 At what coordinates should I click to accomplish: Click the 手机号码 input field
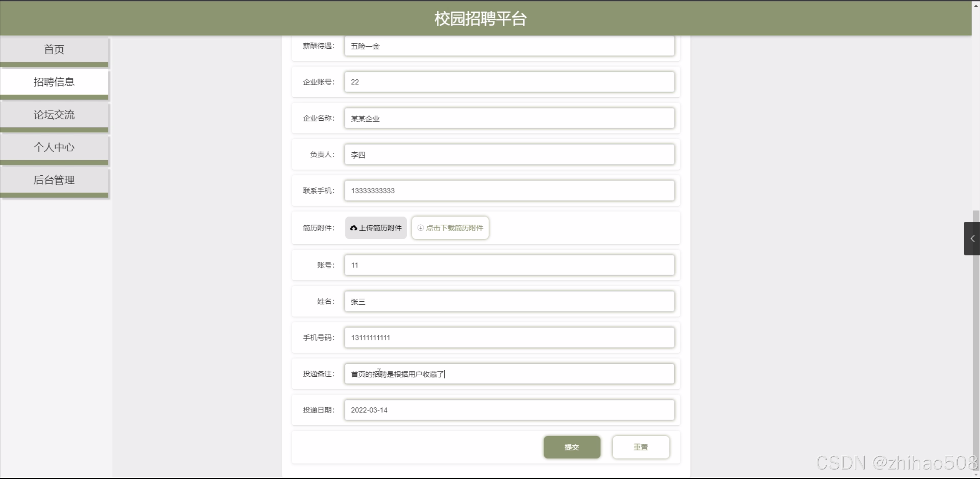[509, 338]
